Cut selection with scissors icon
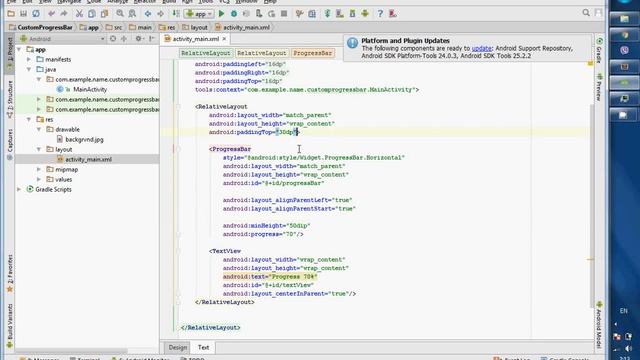The height and width of the screenshot is (360, 640). pyautogui.click(x=79, y=13)
